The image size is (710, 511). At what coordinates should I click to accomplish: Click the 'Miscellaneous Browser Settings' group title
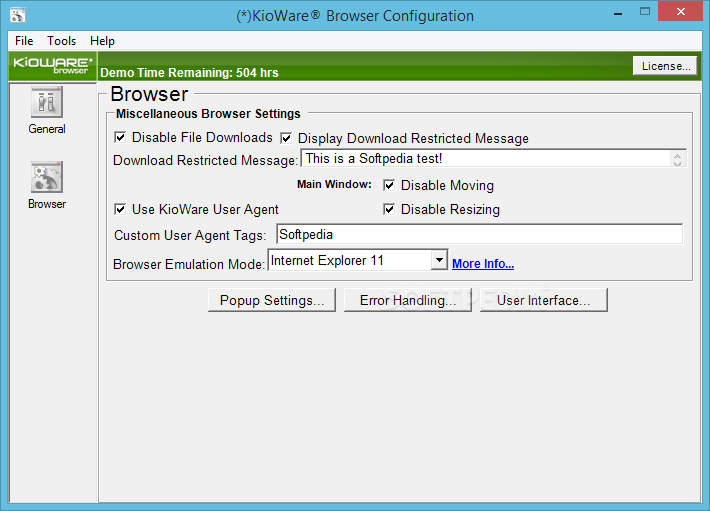point(208,114)
